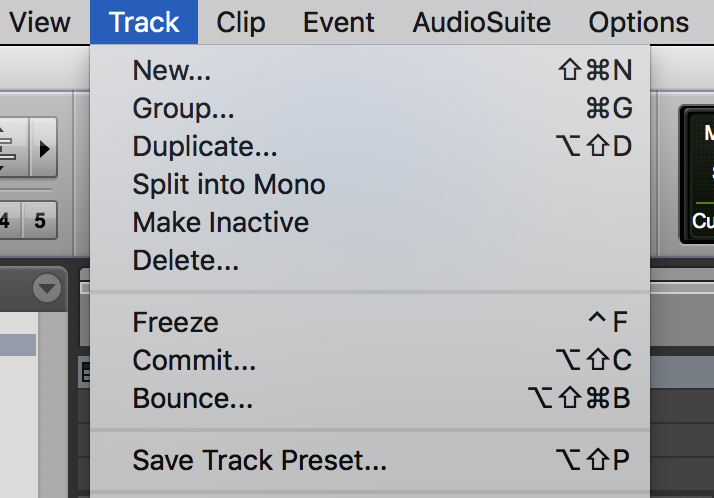Select Split into Mono
The height and width of the screenshot is (498, 714).
coord(370,184)
